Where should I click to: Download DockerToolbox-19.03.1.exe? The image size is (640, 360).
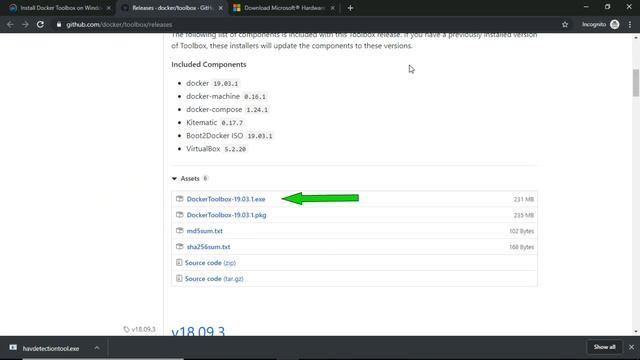(x=226, y=199)
